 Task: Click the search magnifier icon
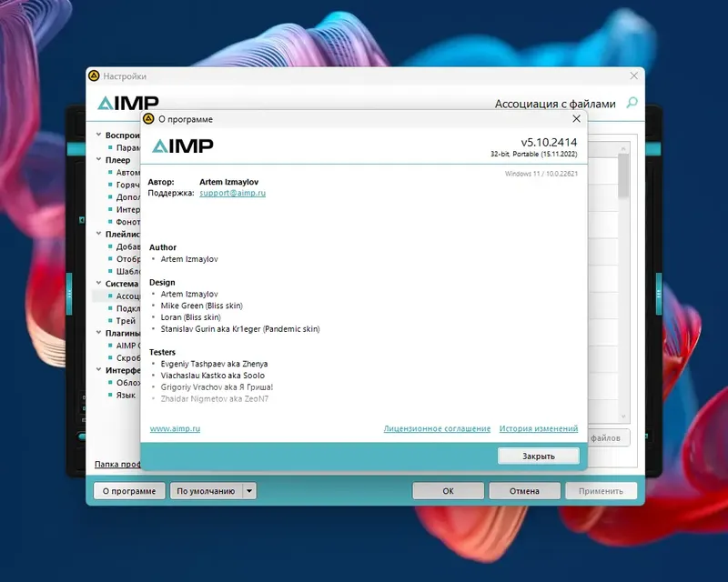pyautogui.click(x=632, y=104)
